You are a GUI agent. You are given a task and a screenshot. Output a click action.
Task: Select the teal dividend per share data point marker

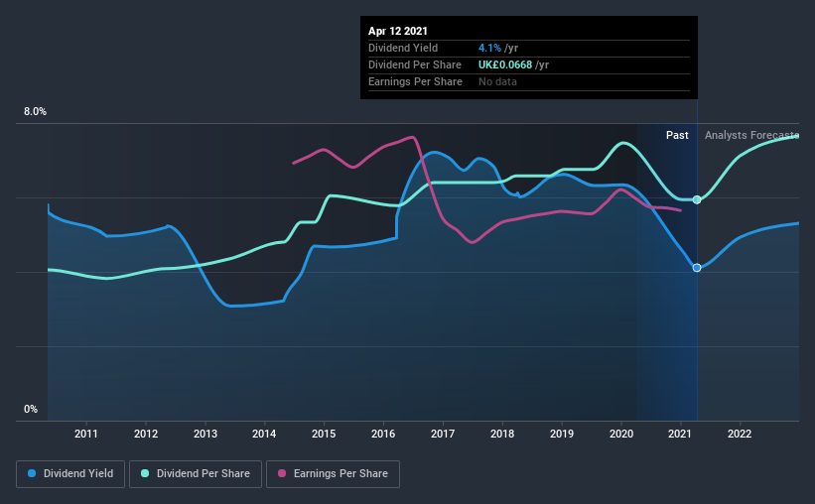pyautogui.click(x=697, y=200)
